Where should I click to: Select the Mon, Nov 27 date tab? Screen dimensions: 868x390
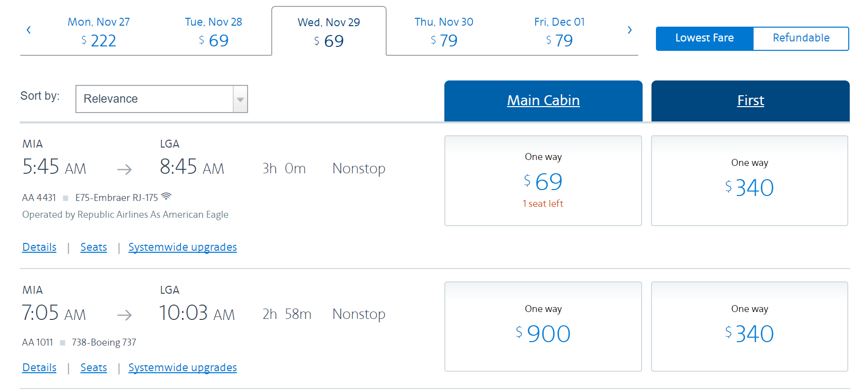99,32
